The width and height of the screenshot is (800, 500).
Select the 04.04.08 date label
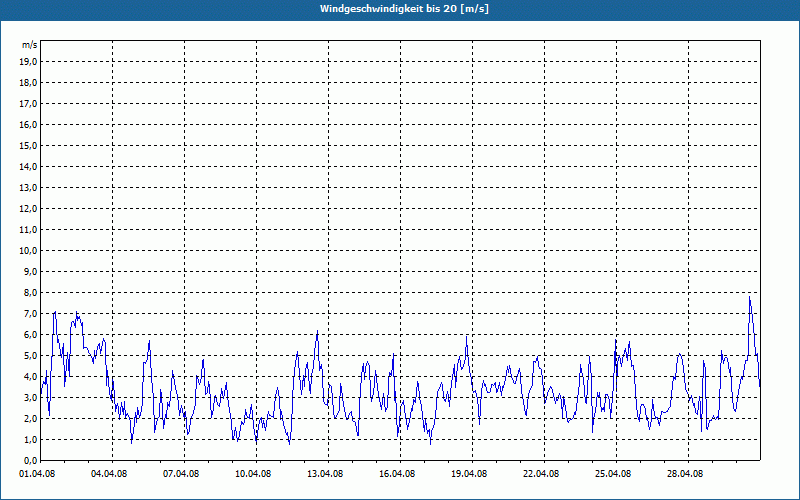pyautogui.click(x=109, y=473)
